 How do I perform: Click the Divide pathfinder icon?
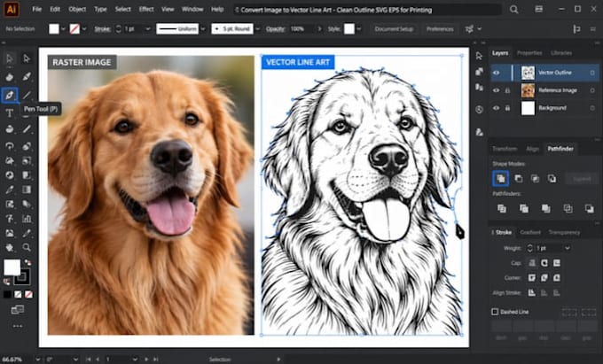[x=502, y=208]
